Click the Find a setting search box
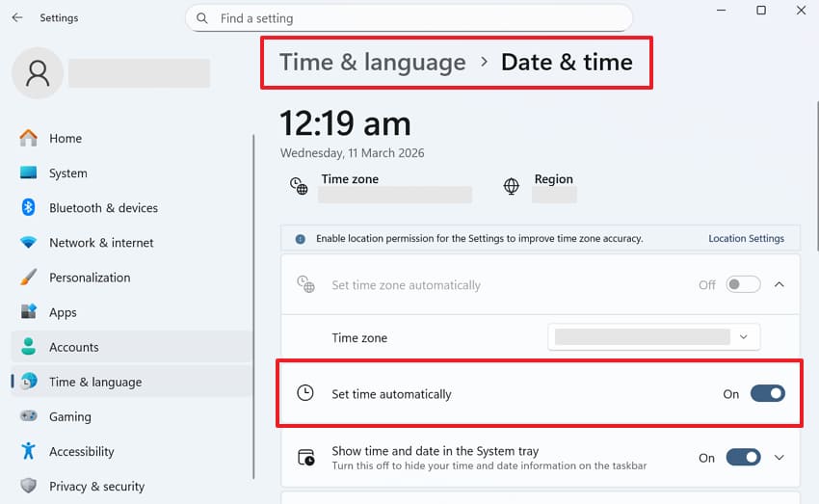Screen dimensions: 819x504 tap(409, 18)
